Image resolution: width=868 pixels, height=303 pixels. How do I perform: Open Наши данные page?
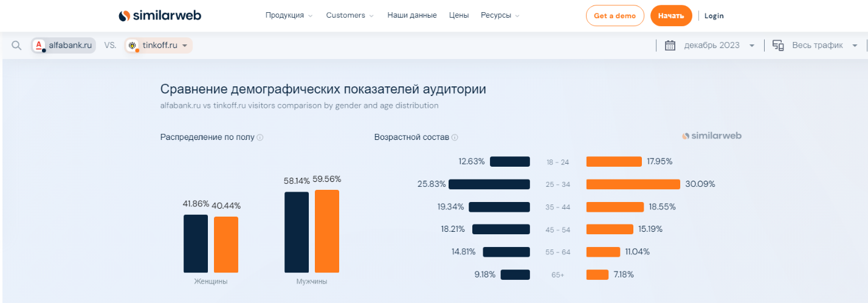[412, 15]
